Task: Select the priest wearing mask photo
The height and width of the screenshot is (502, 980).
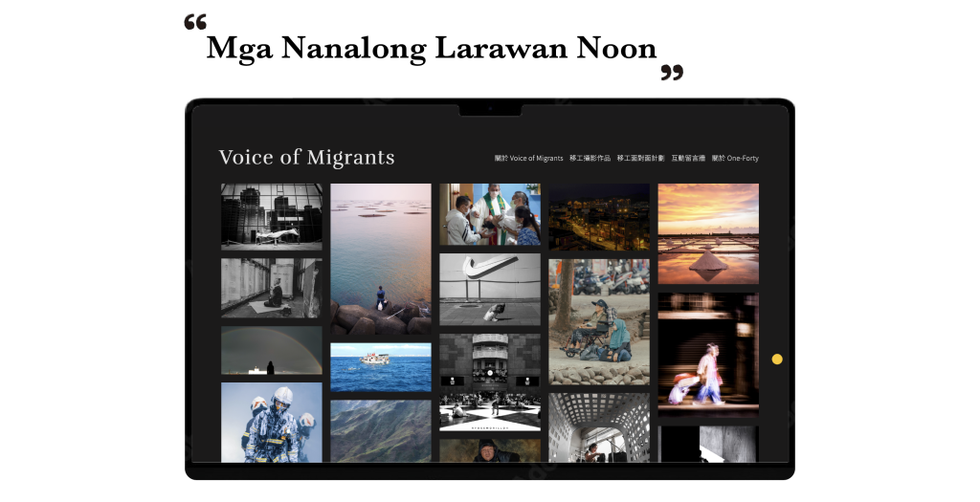Action: (490, 214)
